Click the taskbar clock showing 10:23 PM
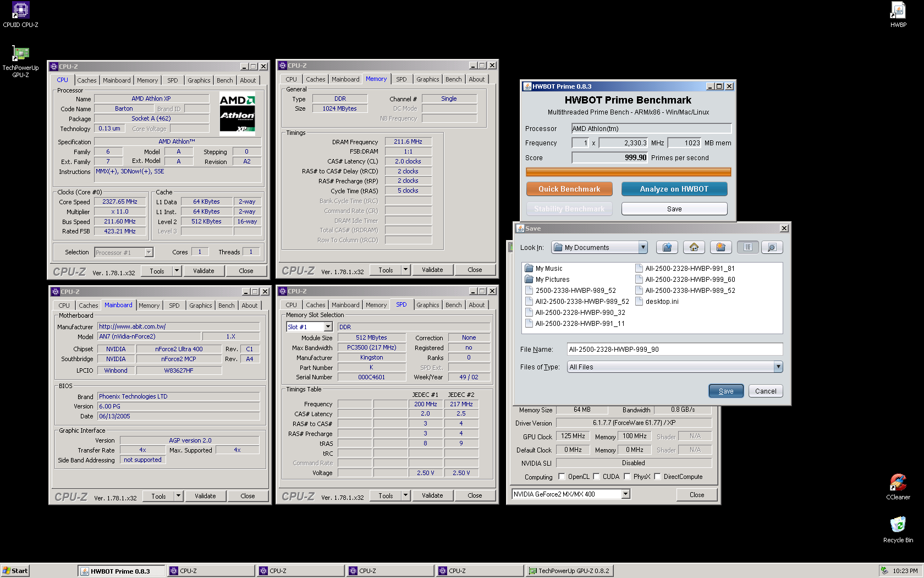Screen dimensions: 924x578 click(905, 571)
